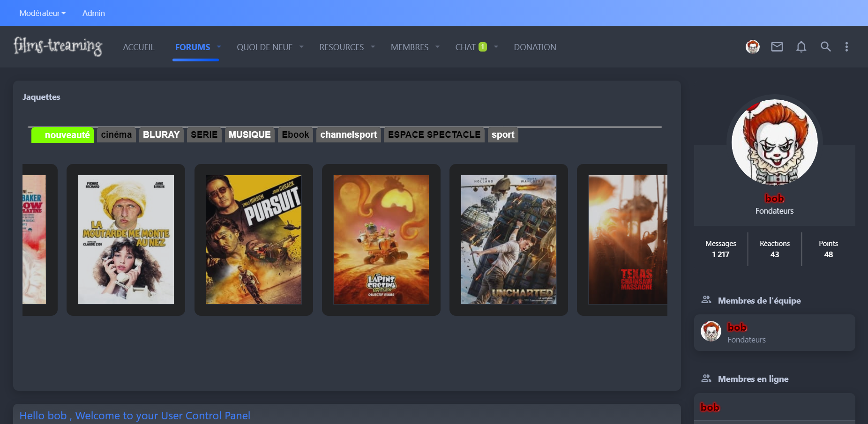This screenshot has width=868, height=424.
Task: Expand the QUOI DE NEUF dropdown arrow
Action: click(301, 47)
